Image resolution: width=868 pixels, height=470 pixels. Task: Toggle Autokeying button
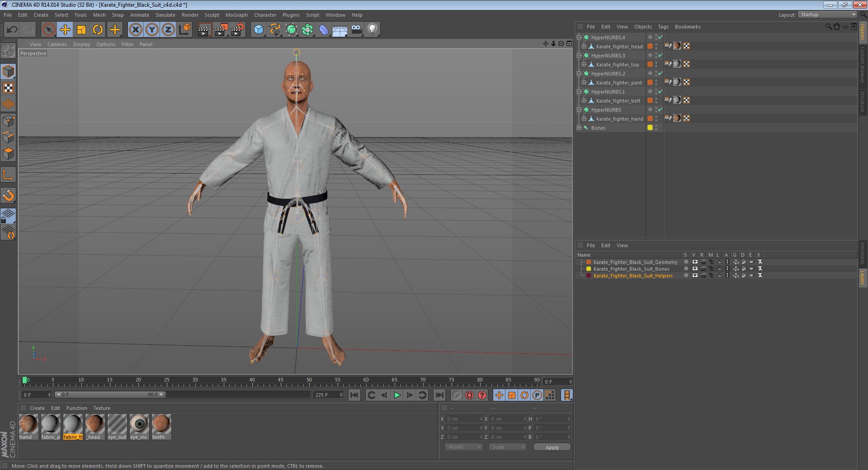[x=469, y=395]
